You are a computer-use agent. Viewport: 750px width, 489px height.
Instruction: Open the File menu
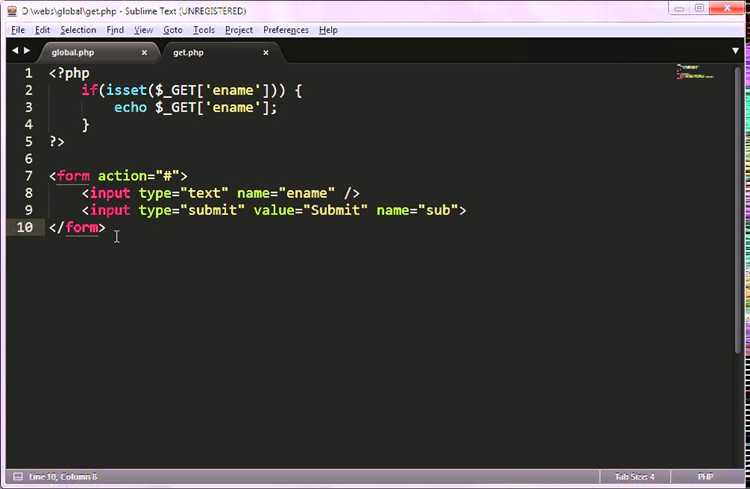point(18,30)
